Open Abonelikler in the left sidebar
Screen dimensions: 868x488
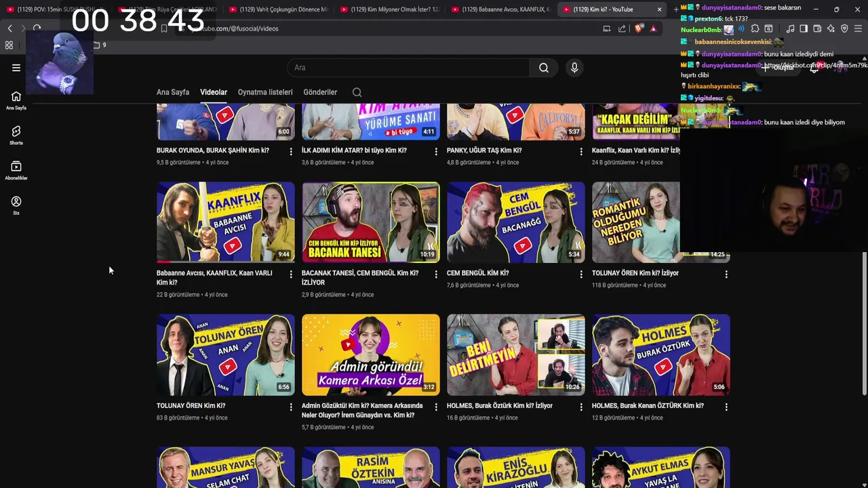(16, 171)
